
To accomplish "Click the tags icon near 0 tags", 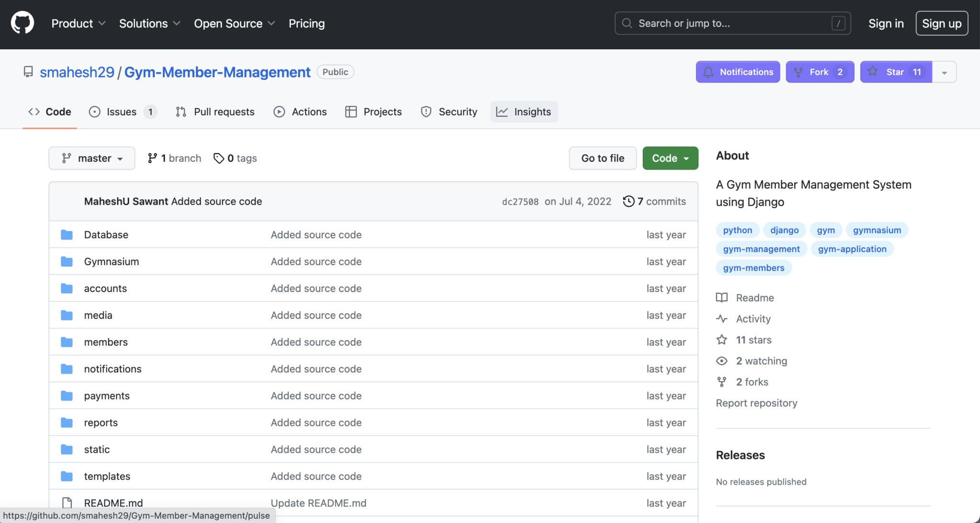I will pyautogui.click(x=219, y=158).
